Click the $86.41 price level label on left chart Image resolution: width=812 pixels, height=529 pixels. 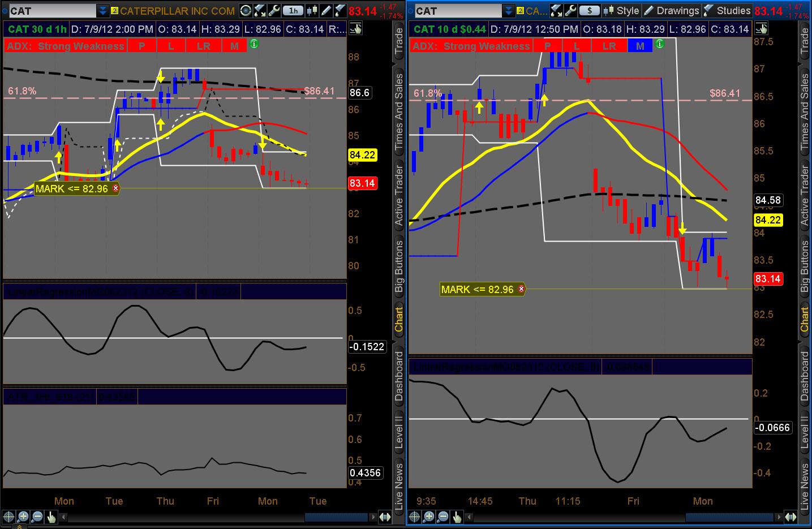[x=319, y=91]
